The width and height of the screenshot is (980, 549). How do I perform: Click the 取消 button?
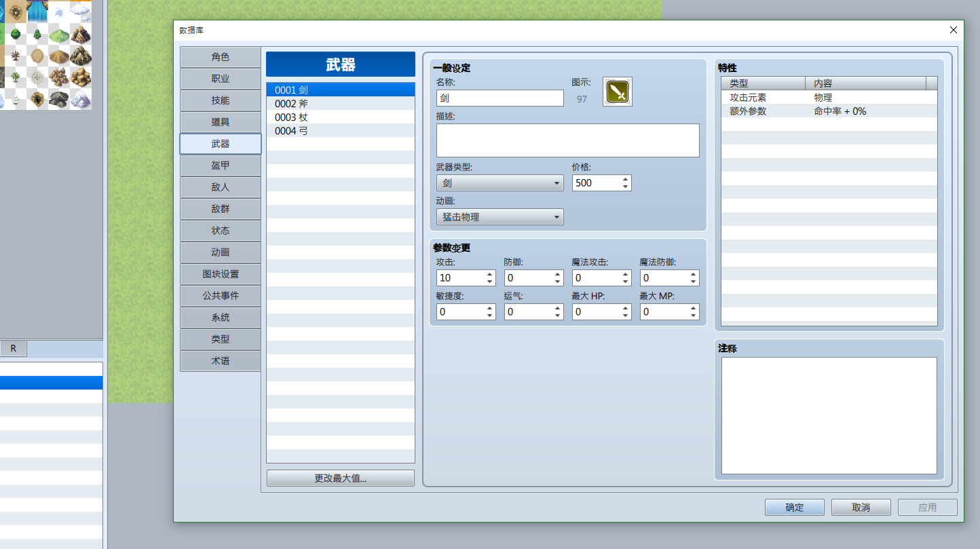click(x=861, y=508)
